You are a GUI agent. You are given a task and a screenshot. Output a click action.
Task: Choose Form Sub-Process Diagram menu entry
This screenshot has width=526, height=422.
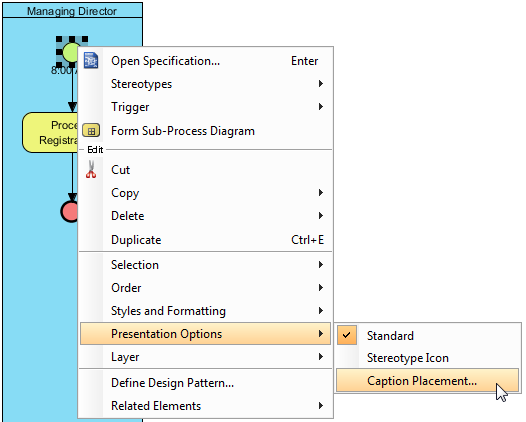coord(205,130)
